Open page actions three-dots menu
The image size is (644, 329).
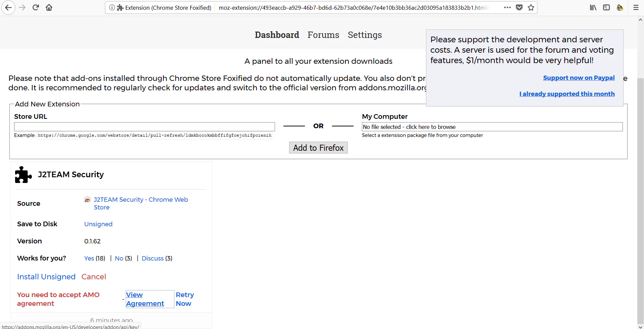pyautogui.click(x=507, y=7)
